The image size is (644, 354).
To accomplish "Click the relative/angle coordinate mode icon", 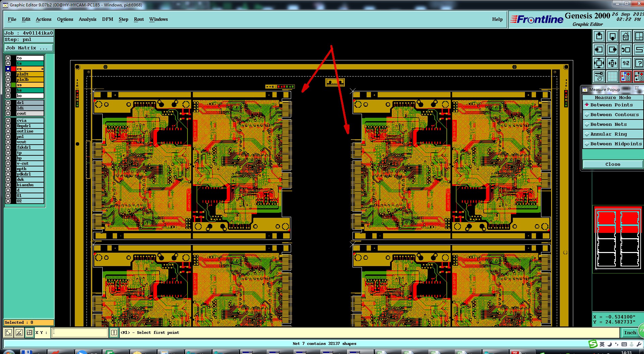I will [19, 333].
